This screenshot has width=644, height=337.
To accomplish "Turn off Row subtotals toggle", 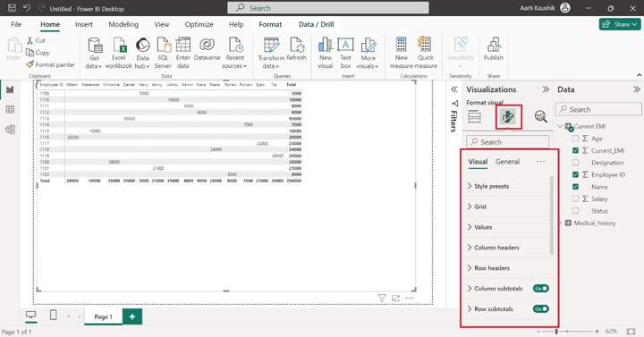I will point(541,308).
